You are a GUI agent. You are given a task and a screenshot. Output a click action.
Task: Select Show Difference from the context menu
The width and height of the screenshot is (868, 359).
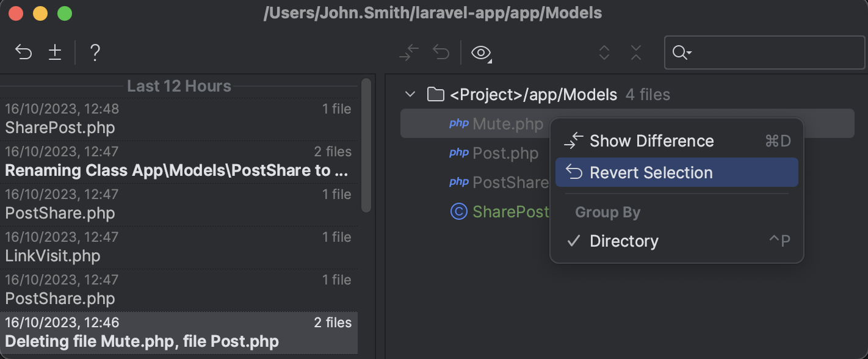point(651,140)
